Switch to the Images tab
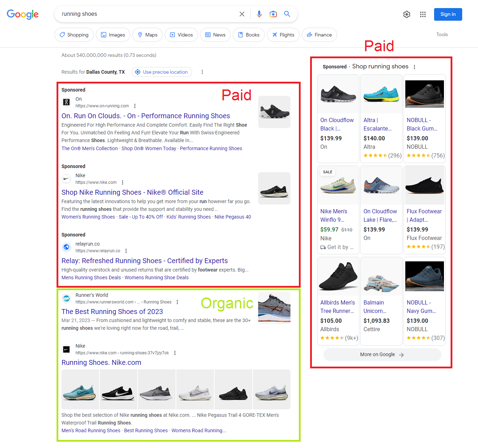This screenshot has height=448, width=478. 113,35
